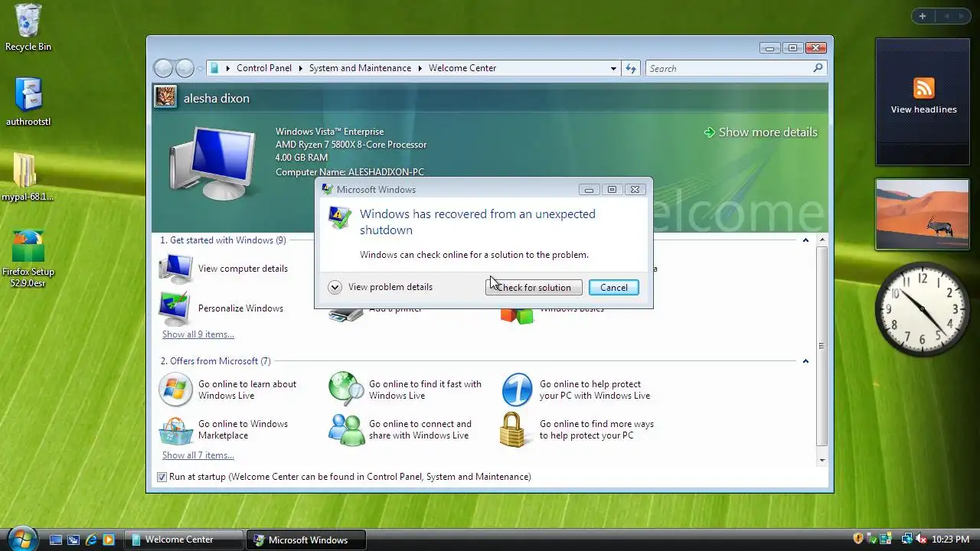The image size is (980, 551).
Task: Click the refresh button beside address bar
Action: (631, 68)
